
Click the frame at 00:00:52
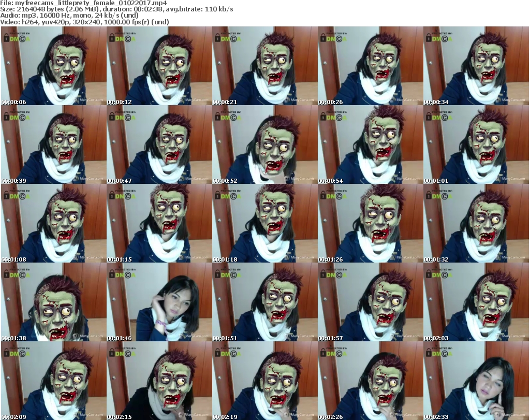point(265,144)
